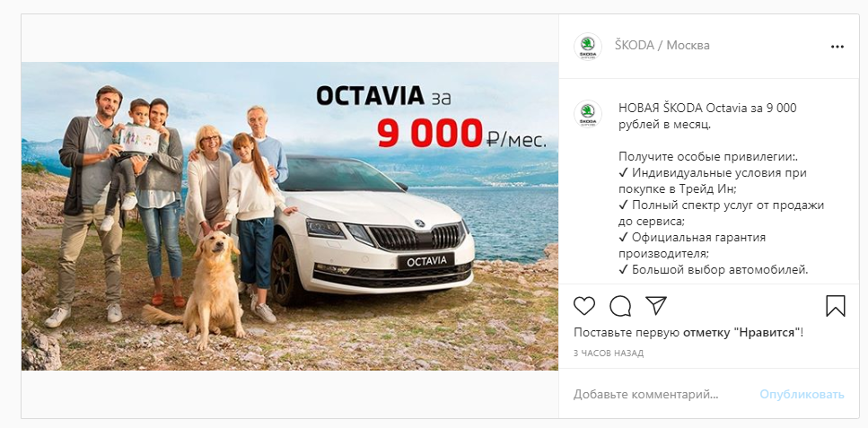Open the 3 ЧАСОВ НАЗАД timestamp
This screenshot has height=428, width=868.
pos(609,354)
